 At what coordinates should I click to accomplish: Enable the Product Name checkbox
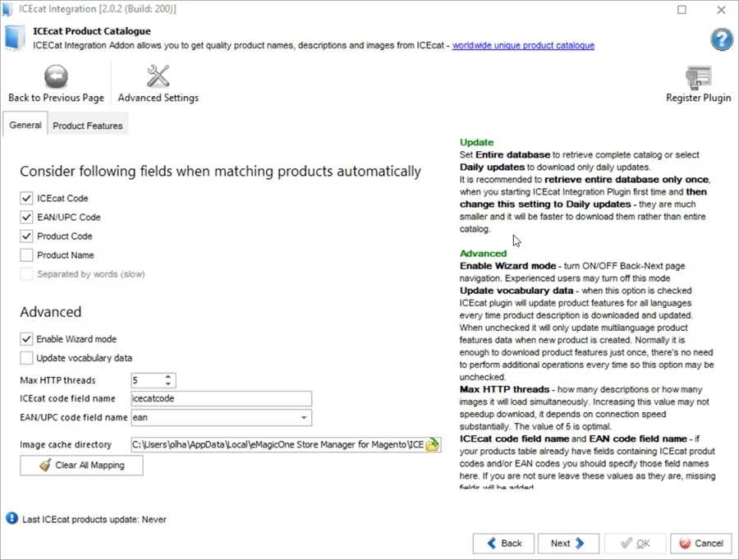[26, 255]
